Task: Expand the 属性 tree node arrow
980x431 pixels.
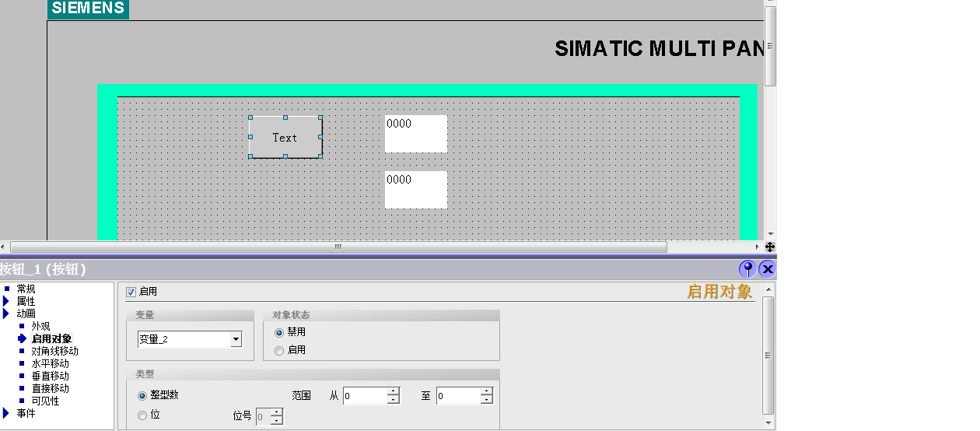Action: tap(6, 301)
